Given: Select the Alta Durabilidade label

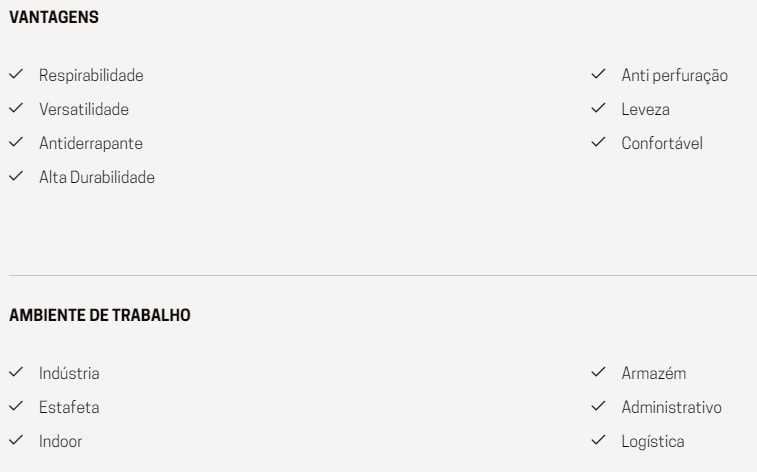Looking at the screenshot, I should pos(97,177).
